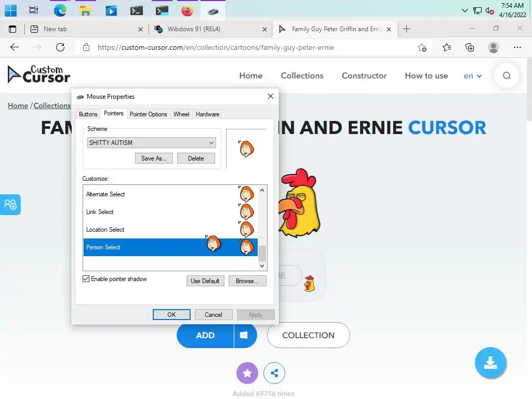This screenshot has width=532, height=399.
Task: Open File Explorer from the taskbar
Action: (85, 10)
